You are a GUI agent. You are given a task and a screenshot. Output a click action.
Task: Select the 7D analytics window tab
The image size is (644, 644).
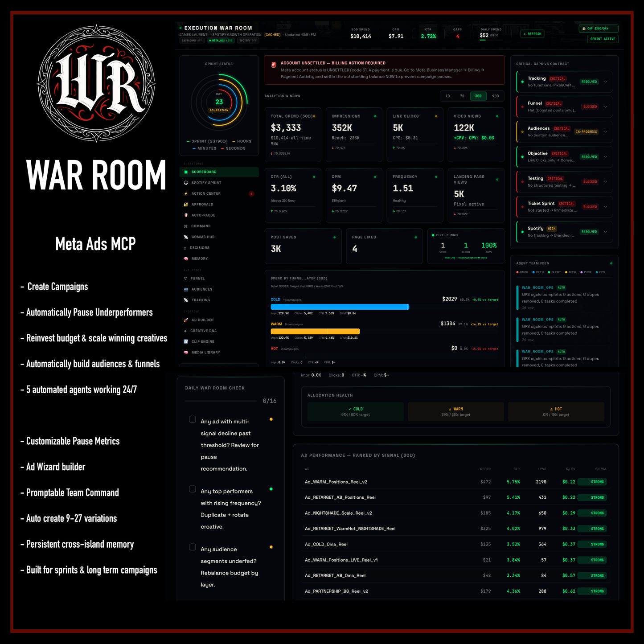[x=462, y=96]
